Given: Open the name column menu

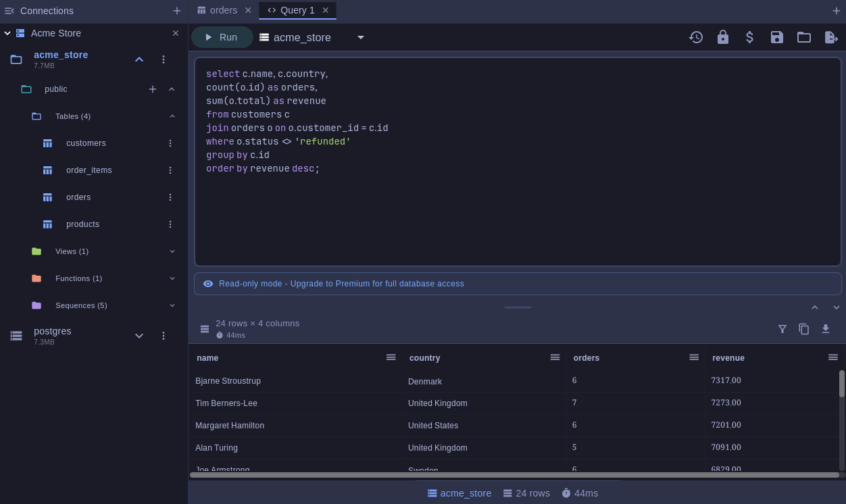Looking at the screenshot, I should point(391,357).
